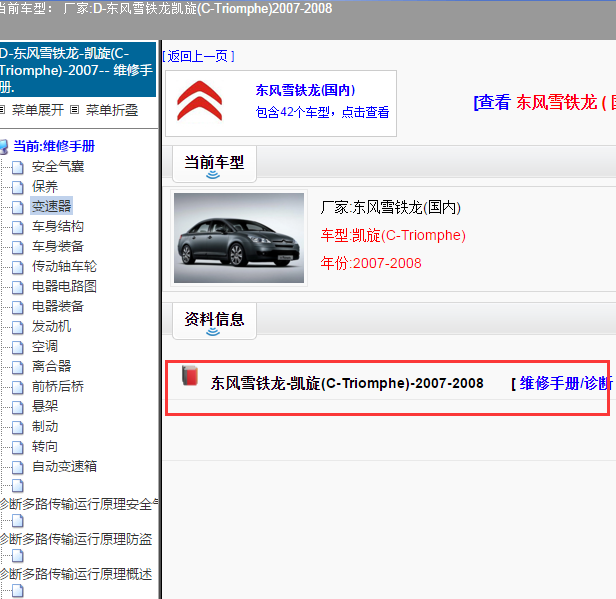Click the page icon beside 车身结构
This screenshot has width=616, height=599.
tap(18, 227)
